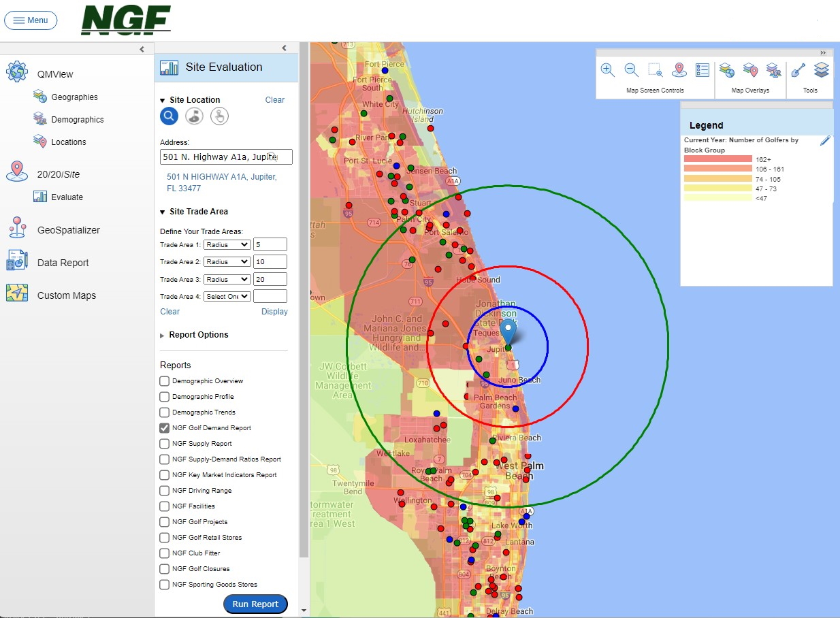Screen dimensions: 840x618
Task: Open the GeoSpatializer menu item
Action: click(68, 230)
